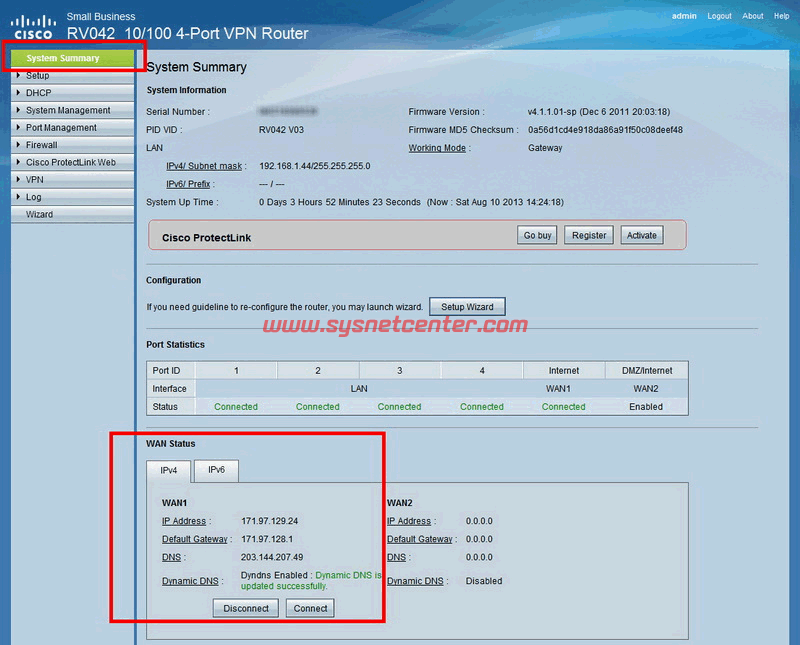Open the About link

[x=753, y=16]
